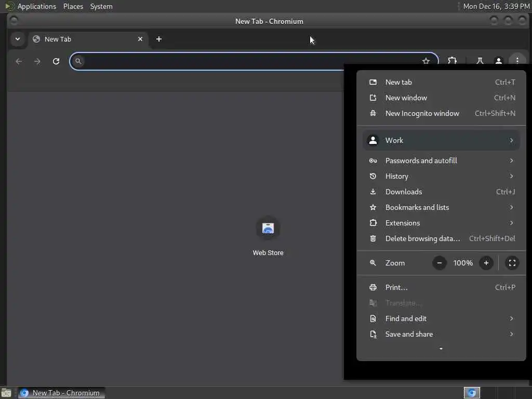
Task: Bookmark this tab with the star icon
Action: pos(426,61)
